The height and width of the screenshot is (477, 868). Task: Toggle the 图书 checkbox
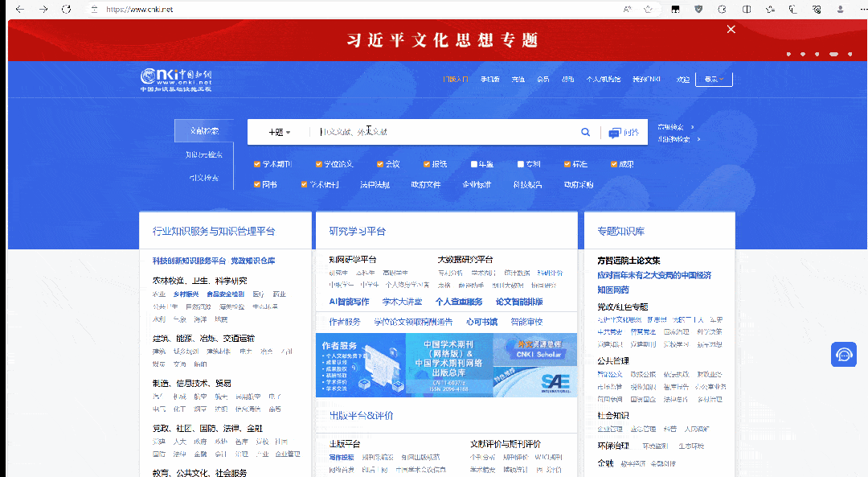click(x=257, y=184)
